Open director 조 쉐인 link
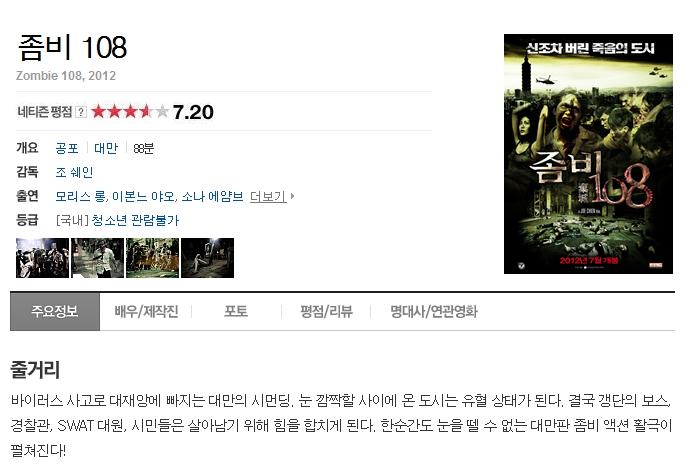Screen dimensions: 692x471 [x=74, y=172]
